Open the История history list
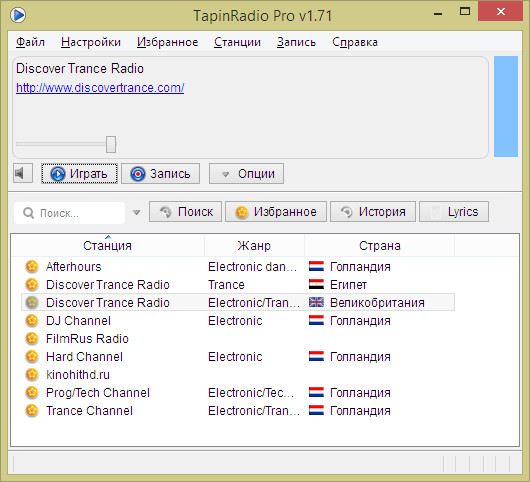This screenshot has height=482, width=530. (x=373, y=212)
